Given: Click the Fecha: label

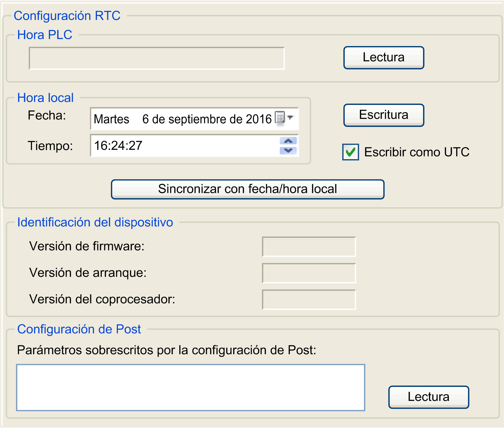Looking at the screenshot, I should click(x=47, y=115).
